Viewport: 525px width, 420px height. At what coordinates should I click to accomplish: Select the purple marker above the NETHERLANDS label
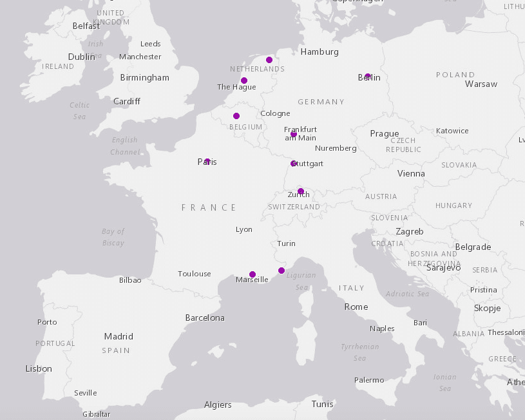coord(269,60)
